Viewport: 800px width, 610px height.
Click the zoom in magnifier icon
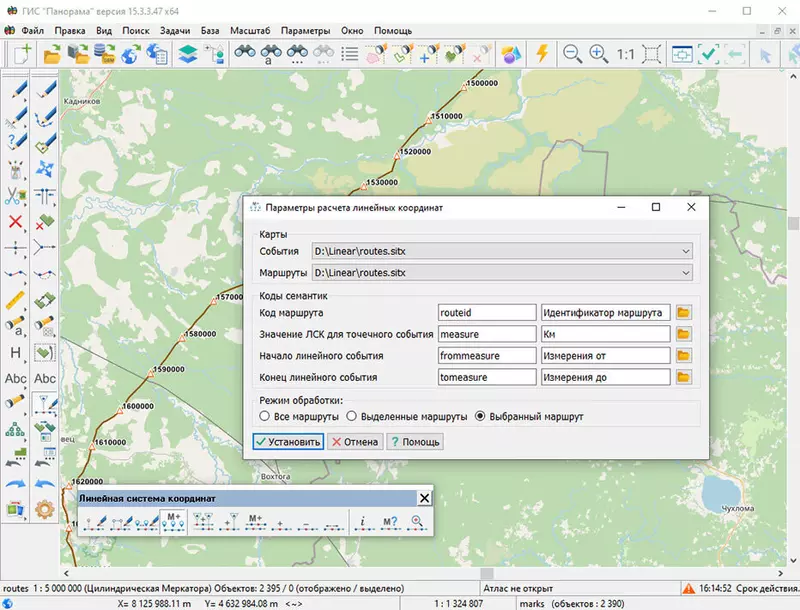[x=598, y=54]
